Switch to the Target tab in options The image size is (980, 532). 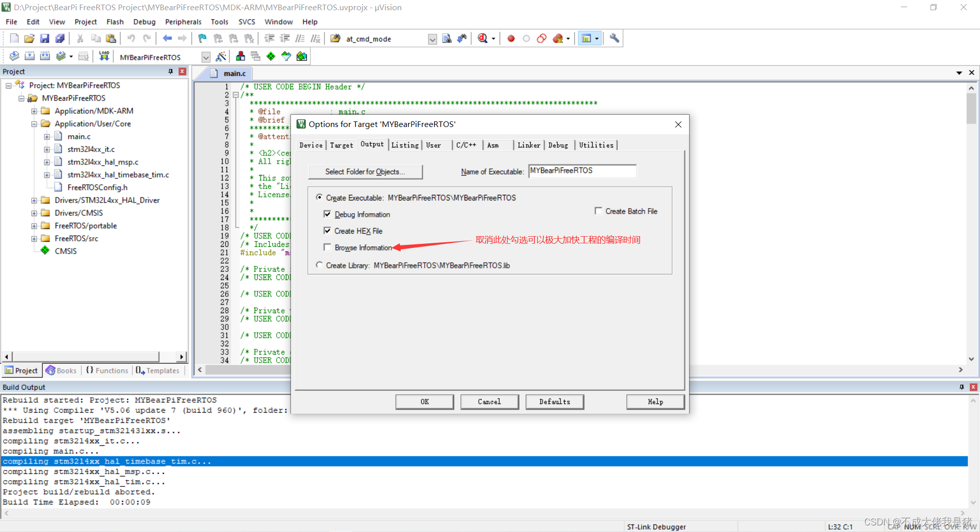click(x=341, y=145)
